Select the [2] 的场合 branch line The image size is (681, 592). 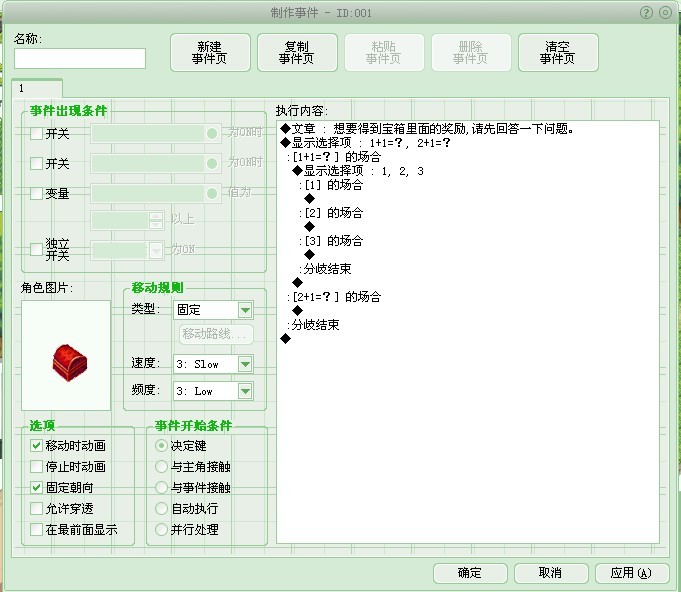(x=331, y=213)
